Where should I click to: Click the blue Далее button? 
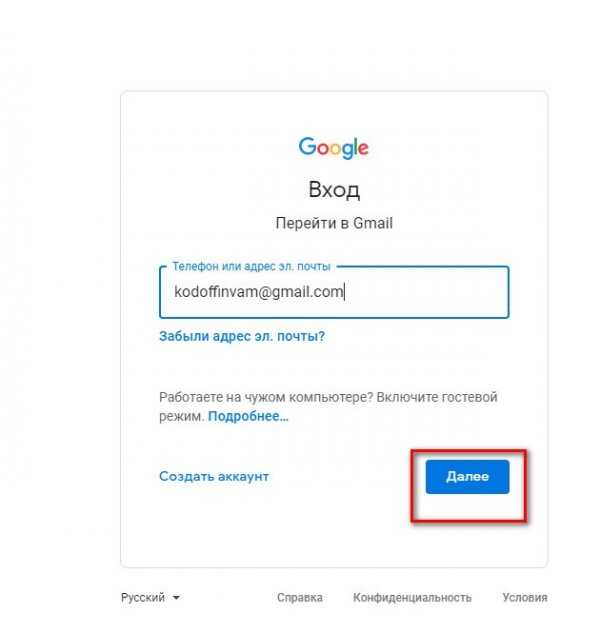(x=468, y=476)
